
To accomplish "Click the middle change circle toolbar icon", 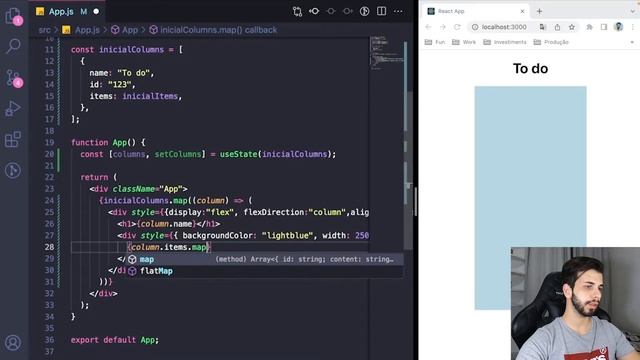I will [331, 11].
